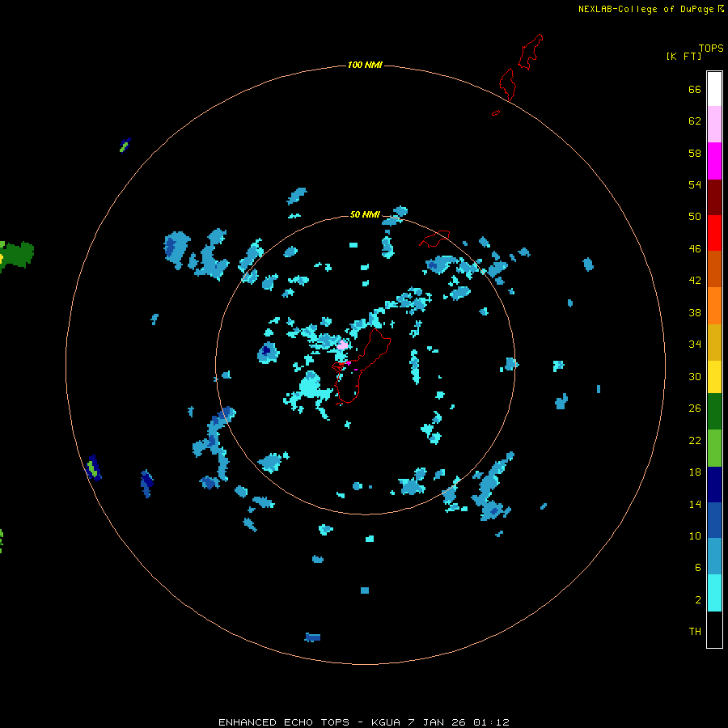Click the '18' legend value label

pos(695,472)
